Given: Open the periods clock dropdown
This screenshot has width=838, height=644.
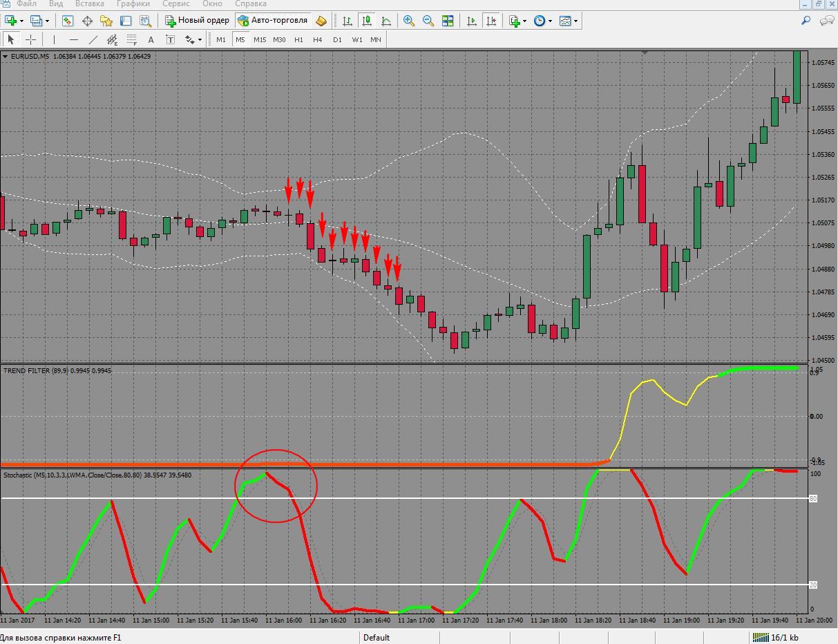Looking at the screenshot, I should pyautogui.click(x=550, y=21).
